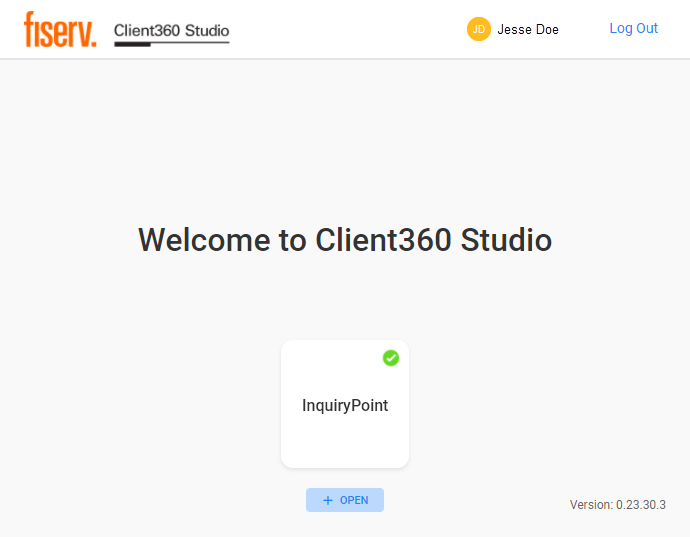Click the JD user avatar icon
The width and height of the screenshot is (690, 537).
(479, 29)
